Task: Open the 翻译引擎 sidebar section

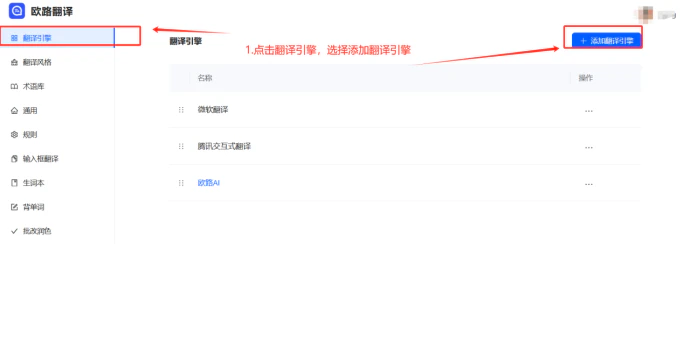Action: pos(57,38)
